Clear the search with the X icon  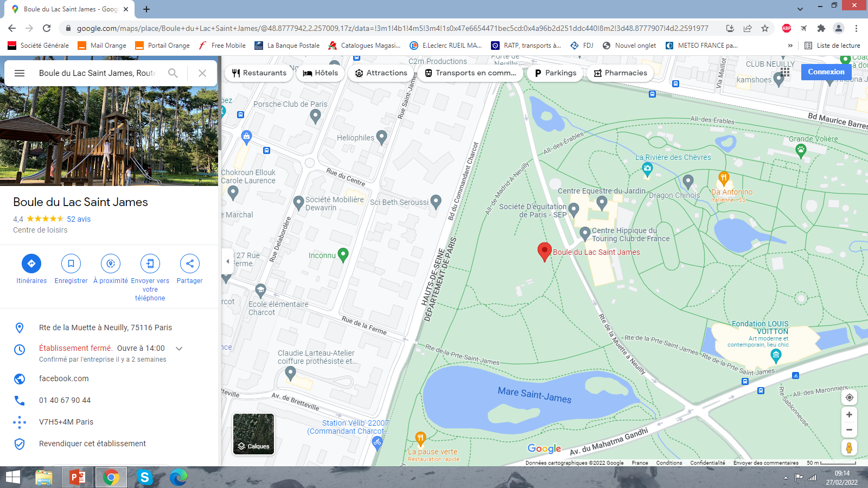[x=202, y=73]
